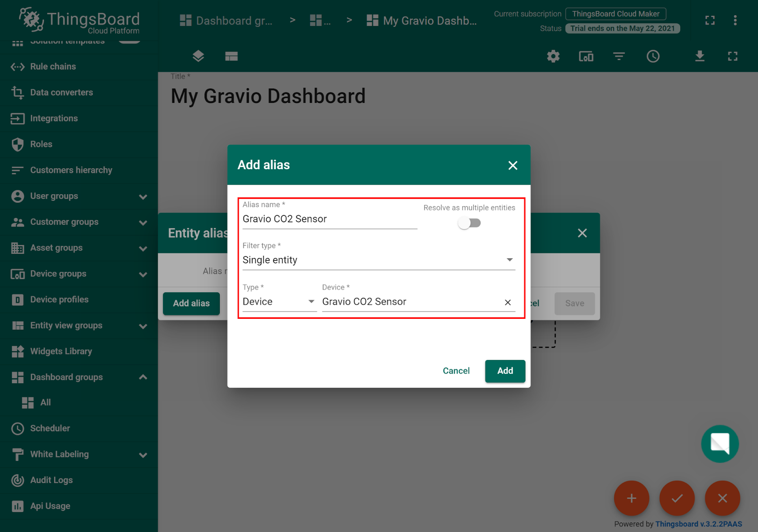Add a new widget with orange plus
The image size is (758, 532).
coord(631,498)
